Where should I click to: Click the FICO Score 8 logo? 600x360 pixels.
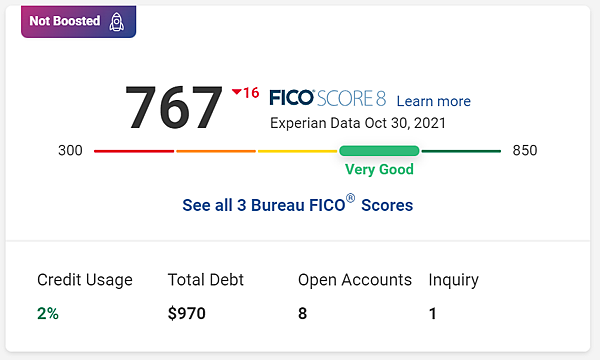click(328, 98)
